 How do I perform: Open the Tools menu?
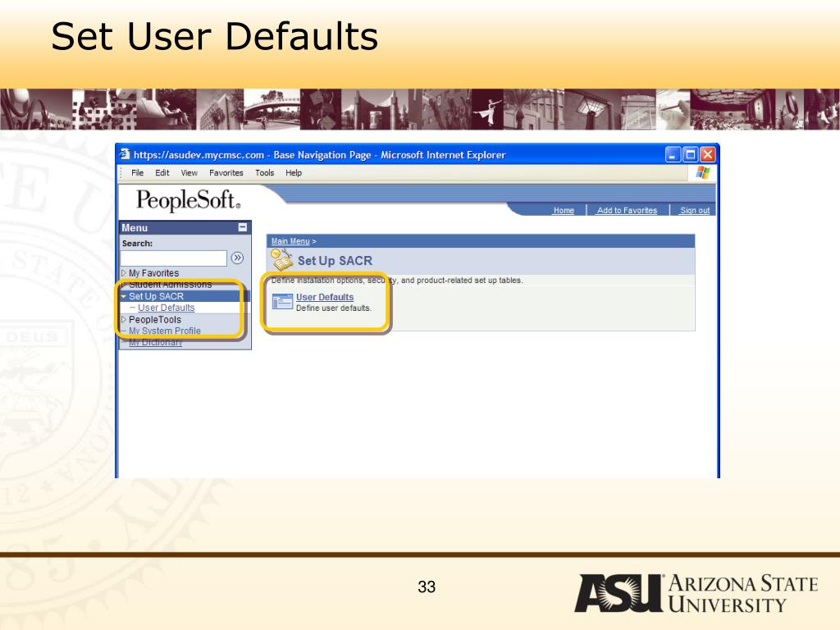(264, 172)
